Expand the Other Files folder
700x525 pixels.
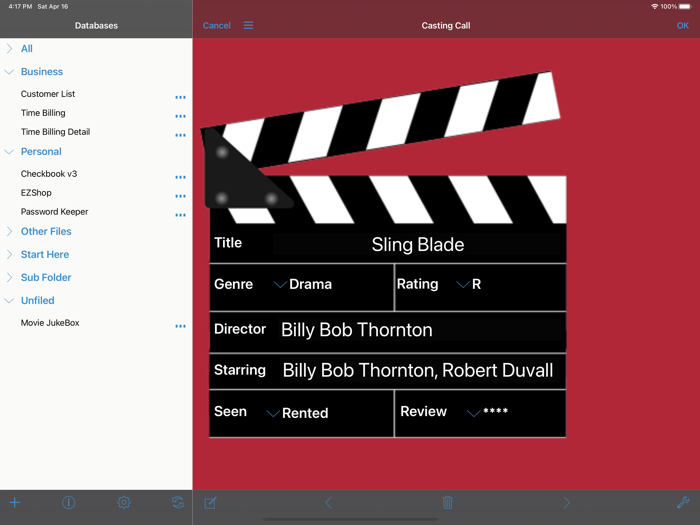(x=9, y=231)
